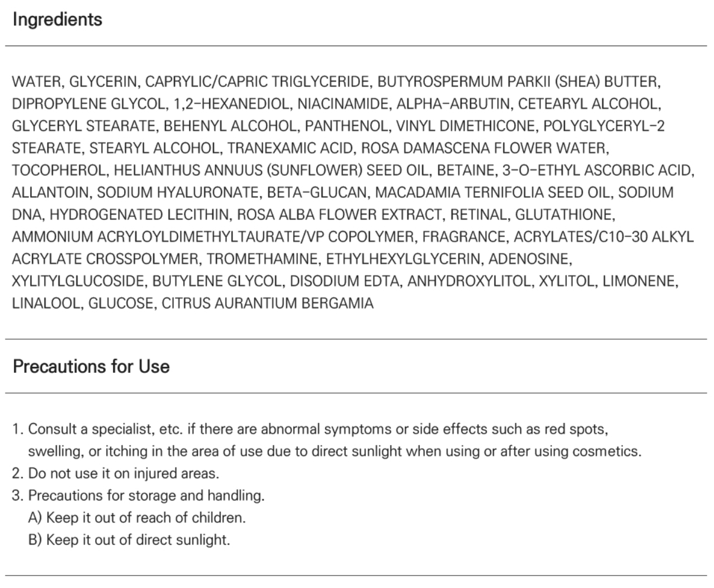This screenshot has width=714, height=588.
Task: Click CITRUS AURANTIUM BERGAMIA at list end
Action: (268, 304)
